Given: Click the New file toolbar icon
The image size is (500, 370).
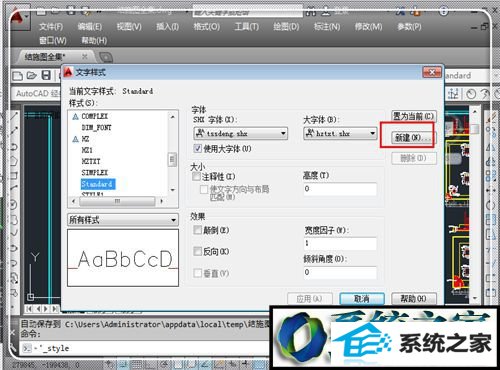Looking at the screenshot, I should click(x=17, y=76).
